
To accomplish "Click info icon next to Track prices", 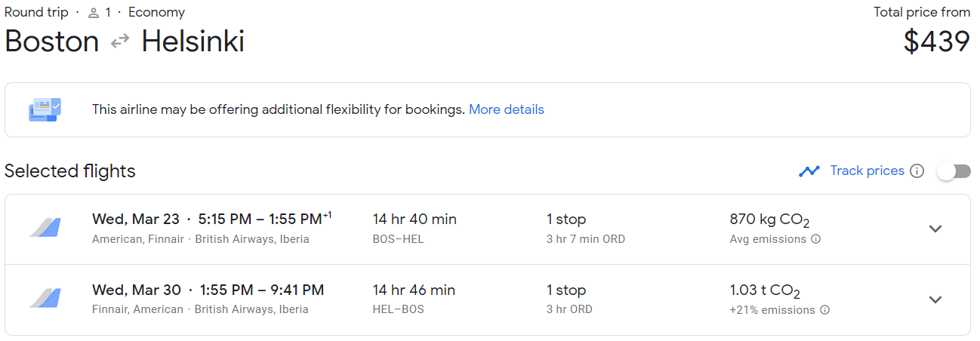I will [917, 170].
